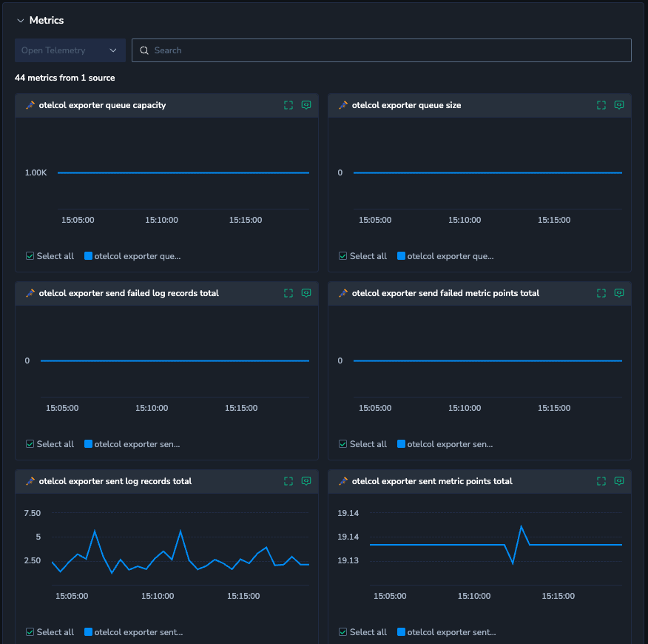The height and width of the screenshot is (644, 648).
Task: Click the Metrics section header label
Action: tap(47, 21)
